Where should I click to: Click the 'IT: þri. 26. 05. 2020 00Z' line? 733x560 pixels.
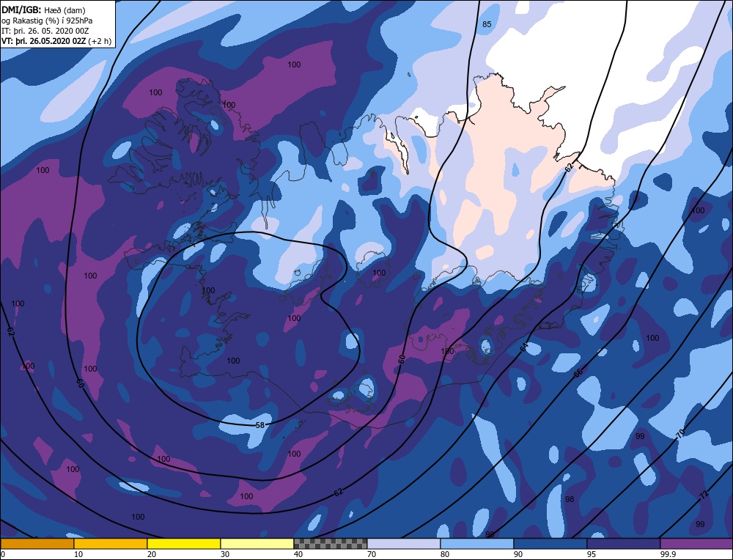tap(45, 31)
